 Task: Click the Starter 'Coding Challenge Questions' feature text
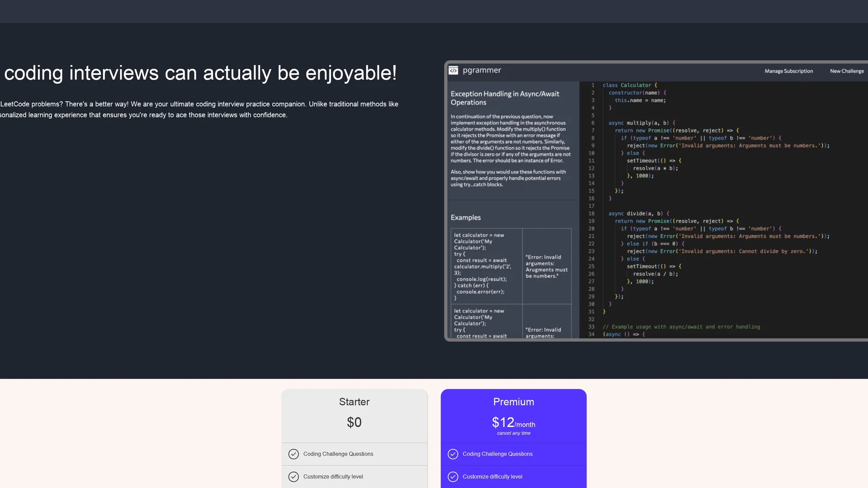338,454
